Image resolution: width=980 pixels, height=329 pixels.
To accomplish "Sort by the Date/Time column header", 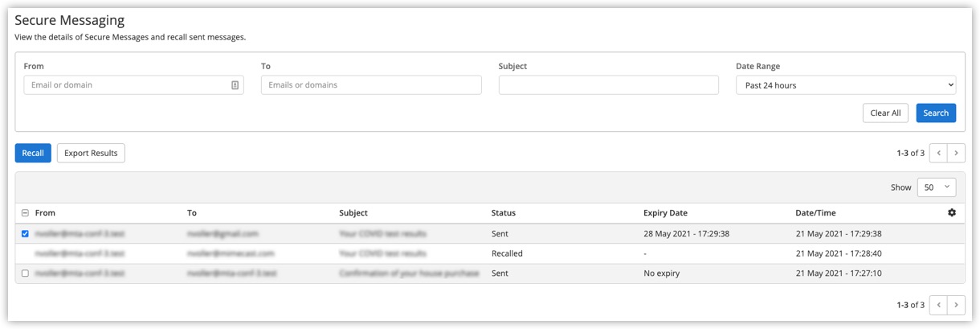I will [815, 213].
